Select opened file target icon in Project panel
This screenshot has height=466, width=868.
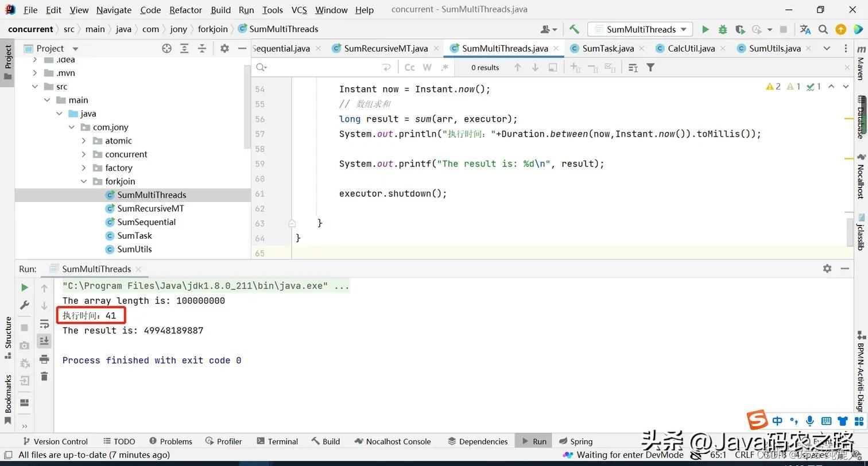point(166,48)
